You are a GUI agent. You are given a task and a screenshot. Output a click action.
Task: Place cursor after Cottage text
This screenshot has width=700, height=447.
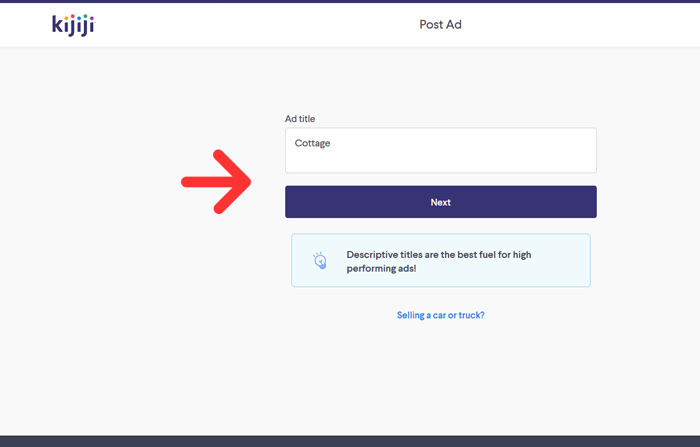click(x=331, y=143)
